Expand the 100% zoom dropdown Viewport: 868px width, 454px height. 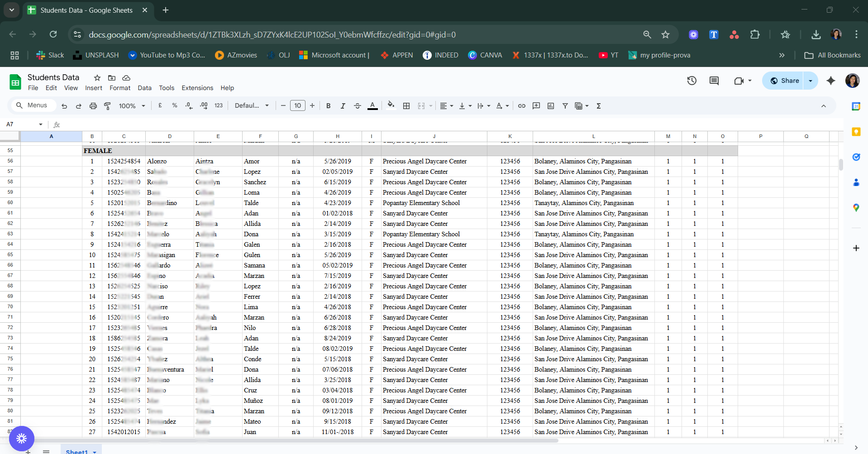(x=132, y=106)
